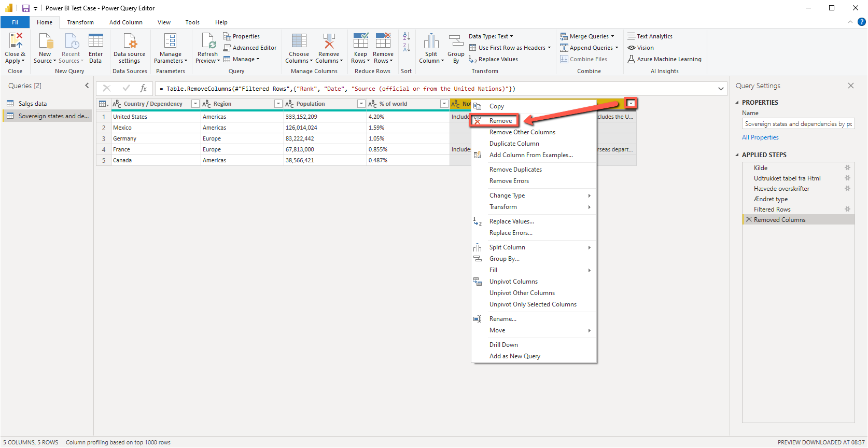Screen dimensions: 868x448
Task: Click the Enter Data table icon
Action: [96, 40]
